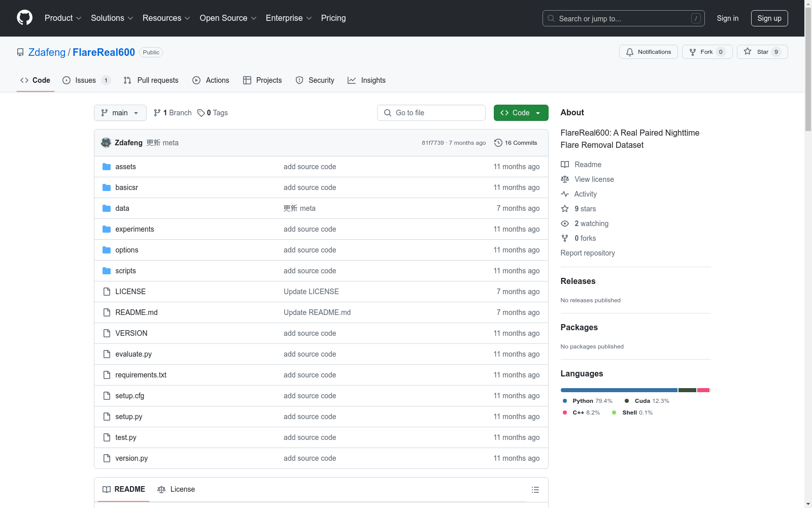Focus the Go to file input
The width and height of the screenshot is (812, 508).
click(431, 113)
